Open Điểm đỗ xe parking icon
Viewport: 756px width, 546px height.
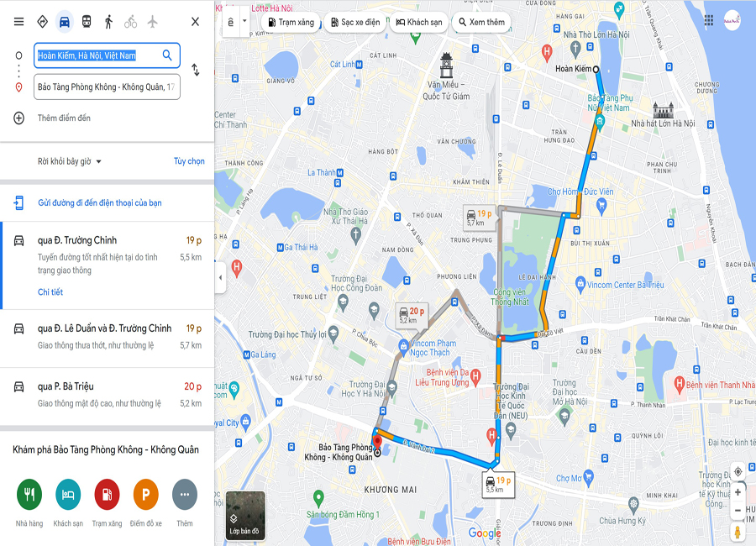tap(145, 495)
